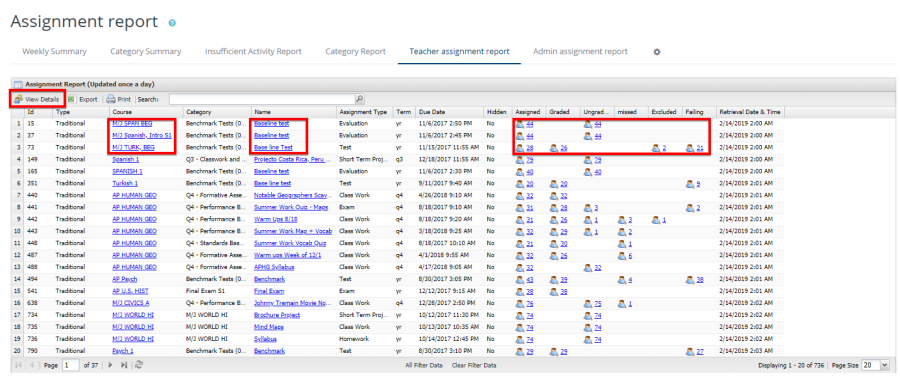
Task: Click assigned students icon in row 1
Action: [520, 123]
